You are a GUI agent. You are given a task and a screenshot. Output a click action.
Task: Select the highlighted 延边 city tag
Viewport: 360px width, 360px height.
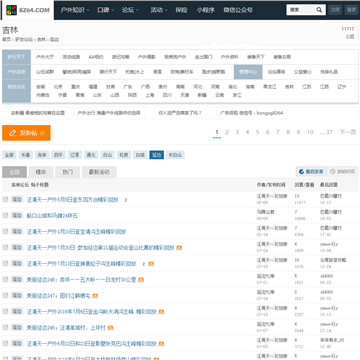pyautogui.click(x=156, y=155)
